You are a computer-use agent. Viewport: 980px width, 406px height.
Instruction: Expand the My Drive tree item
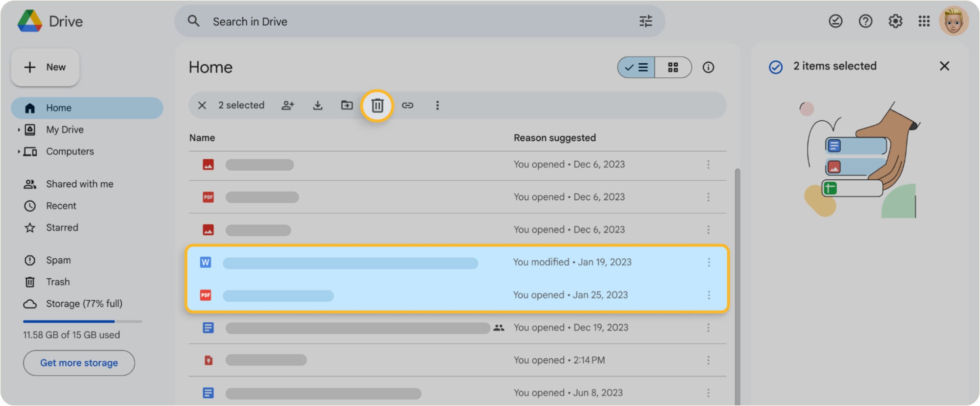click(19, 130)
